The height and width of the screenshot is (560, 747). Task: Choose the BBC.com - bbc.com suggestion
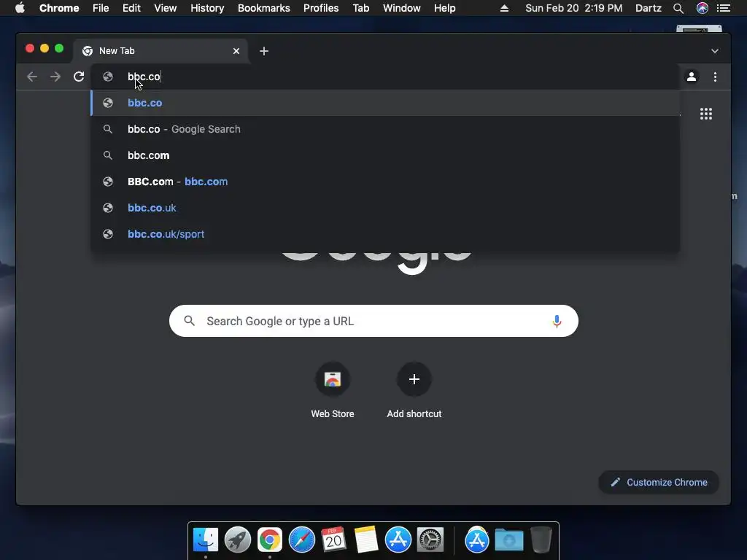pyautogui.click(x=385, y=182)
